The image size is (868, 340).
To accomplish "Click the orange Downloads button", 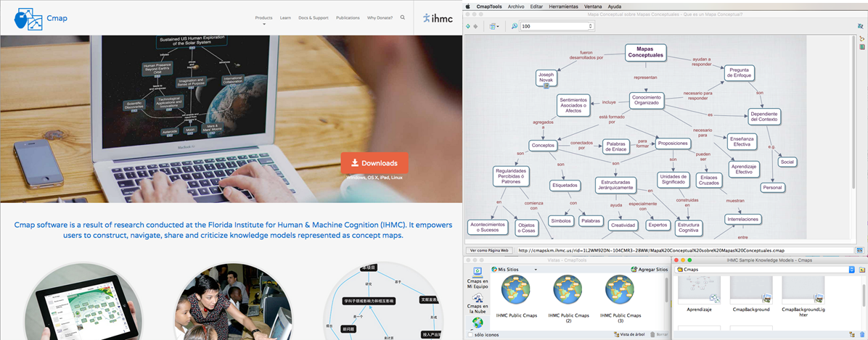I will pos(374,163).
